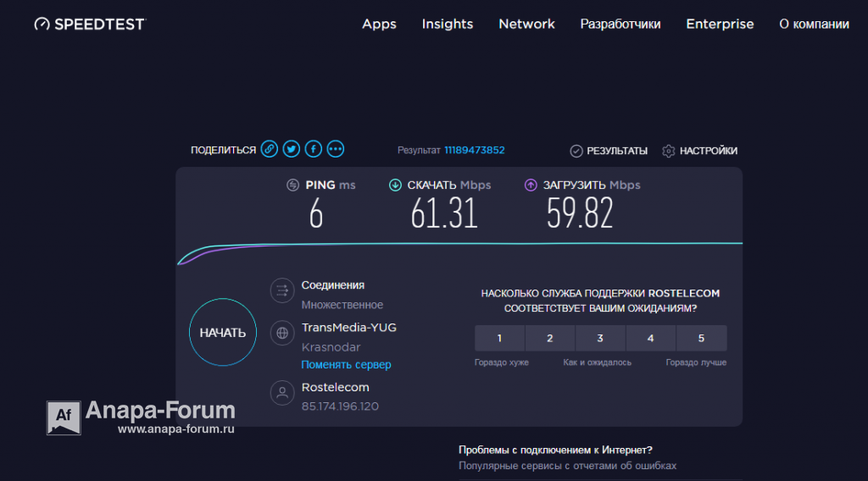Screen dimensions: 868x481
Task: Click the Гораздо лучше rating label
Action: (696, 362)
